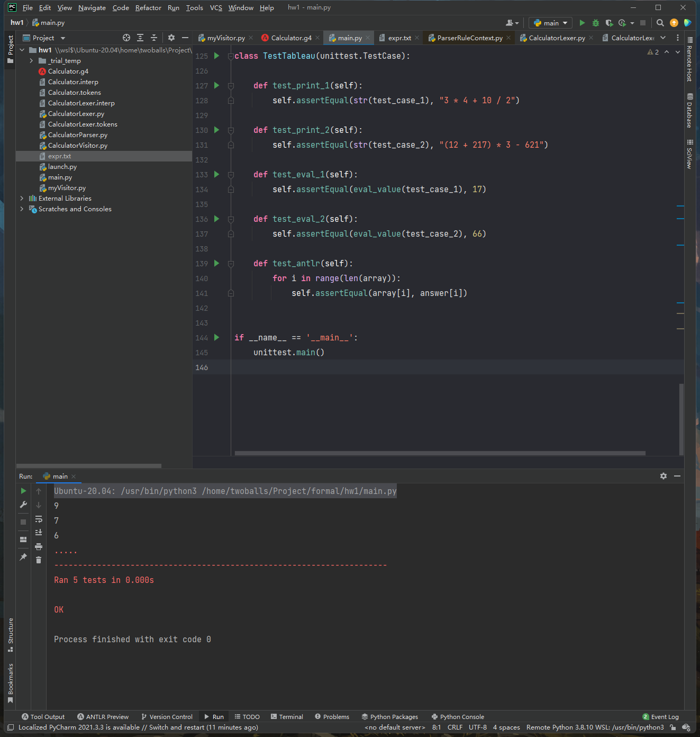
Task: Run test_print_1 from gutter arrow
Action: click(x=216, y=85)
